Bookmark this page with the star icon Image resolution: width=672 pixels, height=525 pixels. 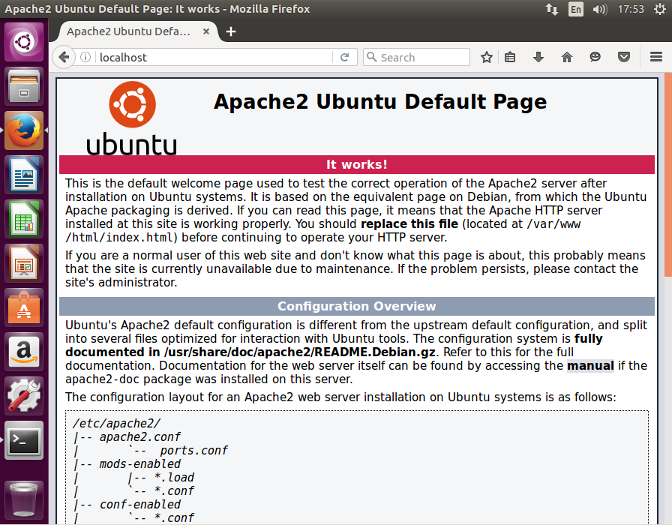(x=486, y=57)
